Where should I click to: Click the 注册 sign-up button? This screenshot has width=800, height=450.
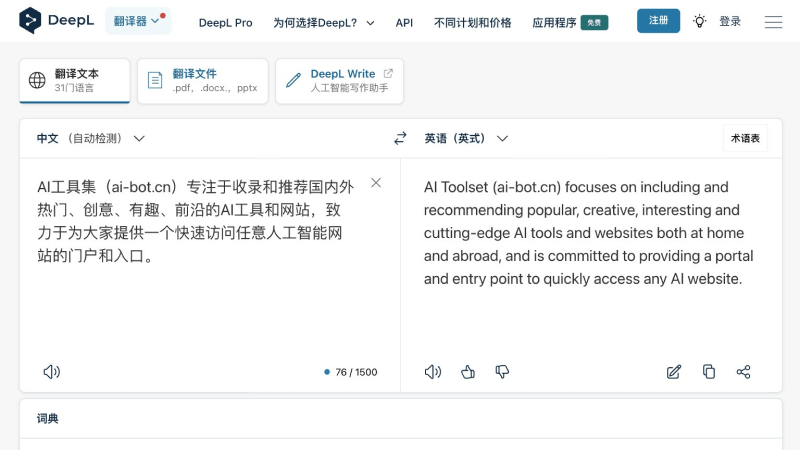coord(658,21)
